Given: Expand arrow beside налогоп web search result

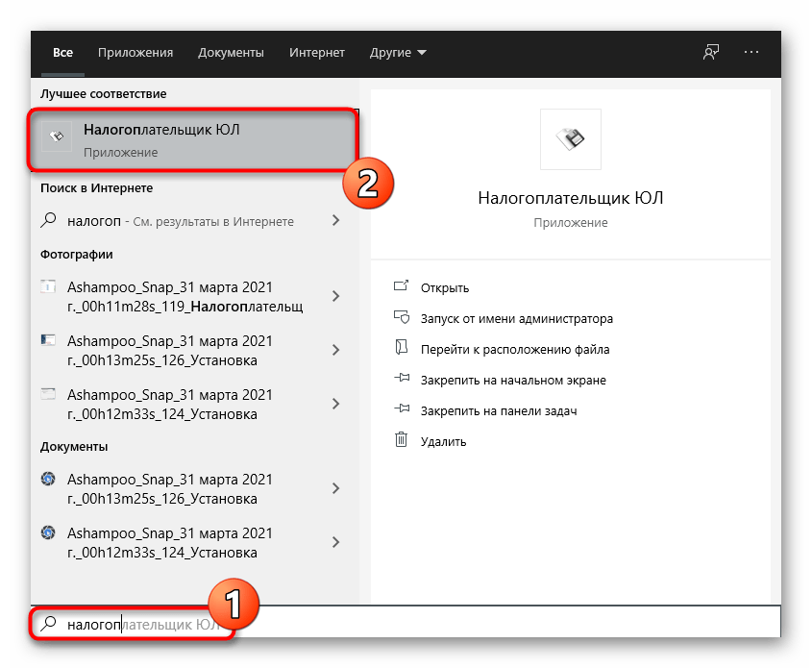Looking at the screenshot, I should point(335,220).
